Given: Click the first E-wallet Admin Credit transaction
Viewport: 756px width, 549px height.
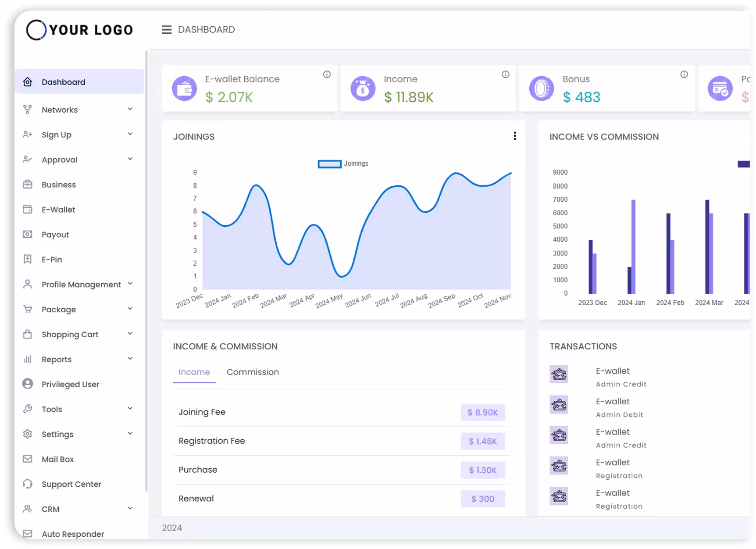Looking at the screenshot, I should click(x=612, y=376).
